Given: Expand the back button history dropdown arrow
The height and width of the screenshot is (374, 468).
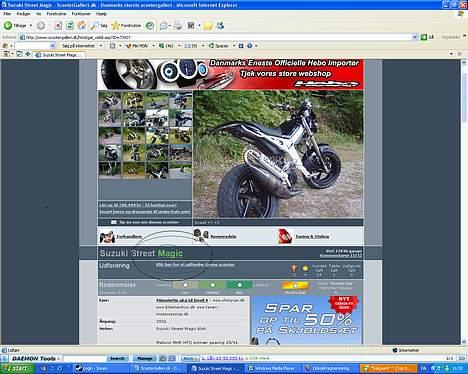Looking at the screenshot, I should tap(31, 25).
